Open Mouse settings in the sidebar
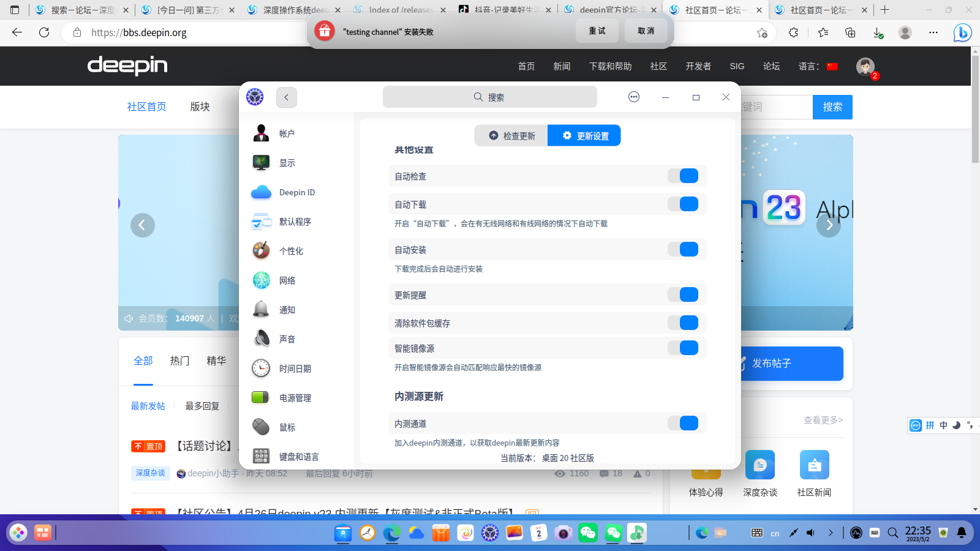This screenshot has width=980, height=551. [x=287, y=427]
